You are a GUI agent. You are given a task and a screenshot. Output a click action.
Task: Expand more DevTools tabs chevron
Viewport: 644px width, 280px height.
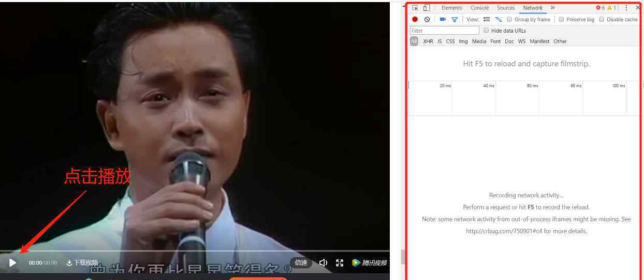coord(553,8)
